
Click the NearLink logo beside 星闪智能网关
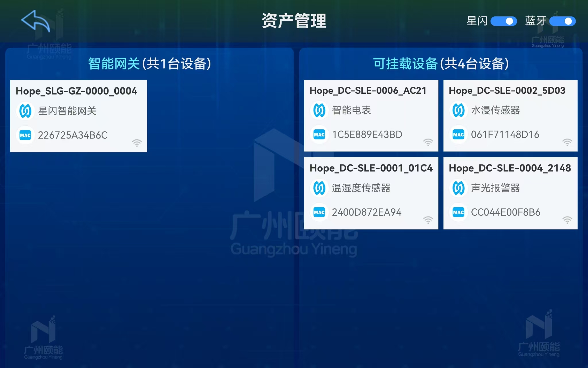[x=25, y=111]
